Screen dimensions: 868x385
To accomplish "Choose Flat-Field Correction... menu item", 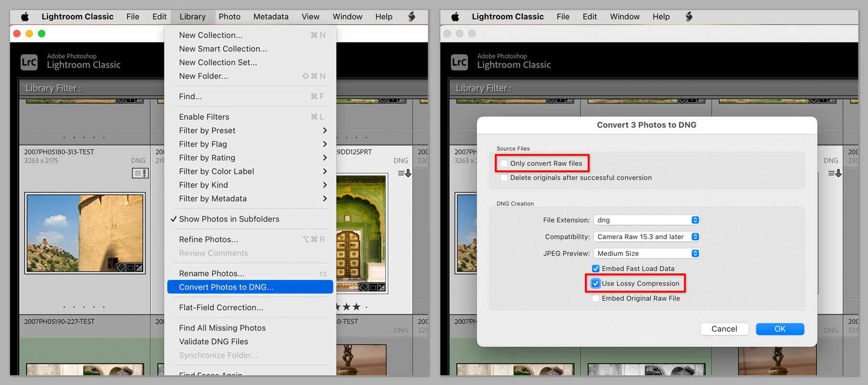I will click(x=250, y=307).
